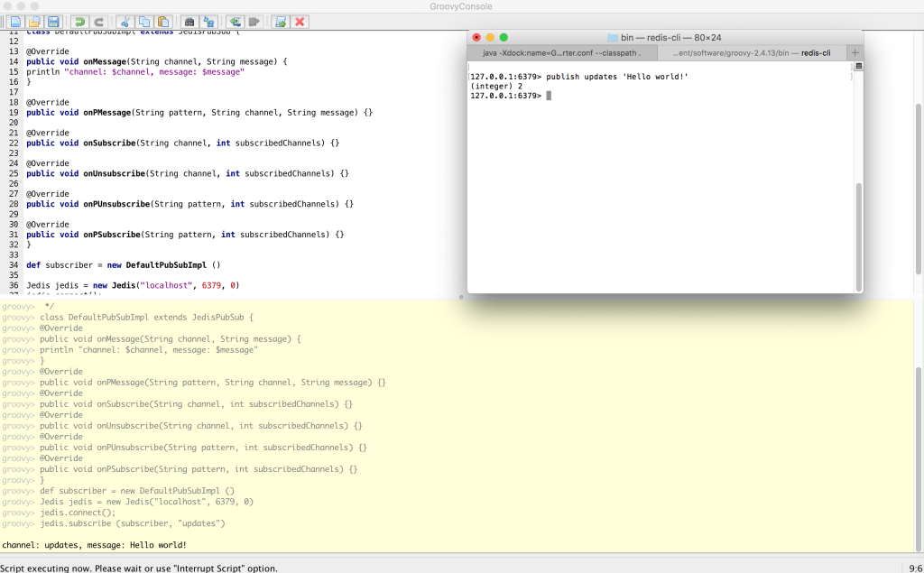
Task: Close the redis-cli terminal window
Action: point(476,37)
